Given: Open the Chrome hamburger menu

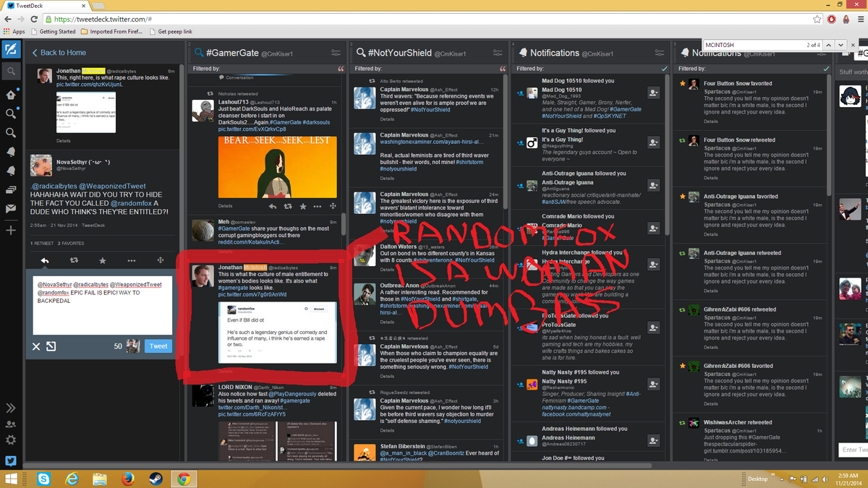Looking at the screenshot, I should click(x=859, y=20).
